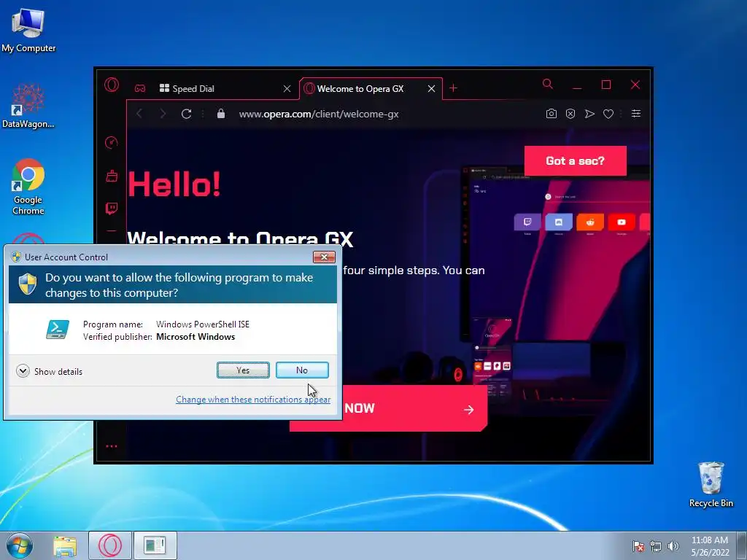Close the Speed Dial tab
747x560 pixels.
(x=287, y=88)
